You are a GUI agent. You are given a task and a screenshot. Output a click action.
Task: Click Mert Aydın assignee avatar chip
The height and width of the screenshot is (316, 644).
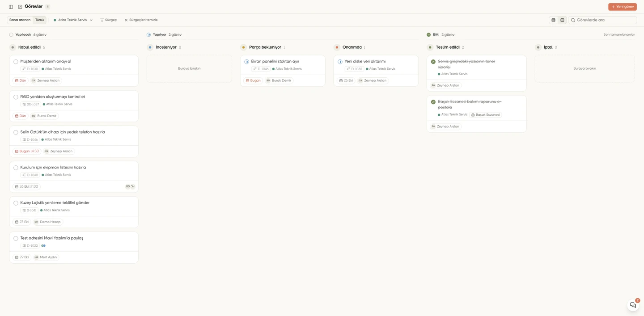tap(46, 257)
